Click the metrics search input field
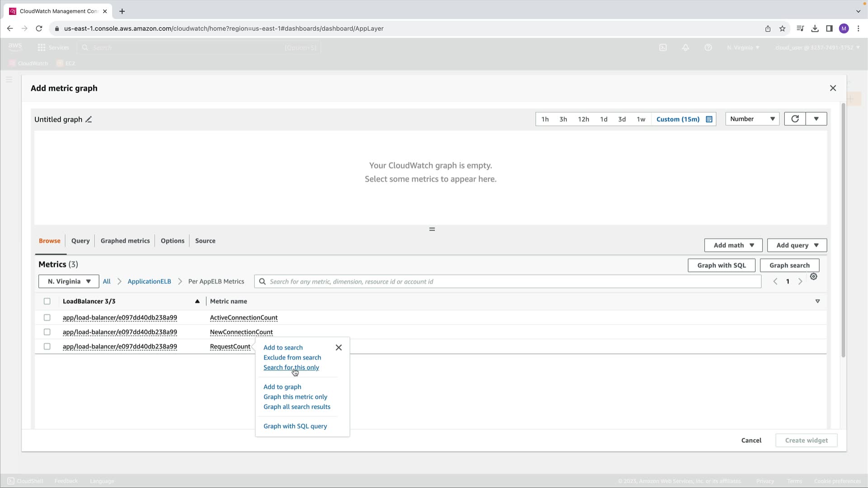The width and height of the screenshot is (868, 488). coord(506,282)
